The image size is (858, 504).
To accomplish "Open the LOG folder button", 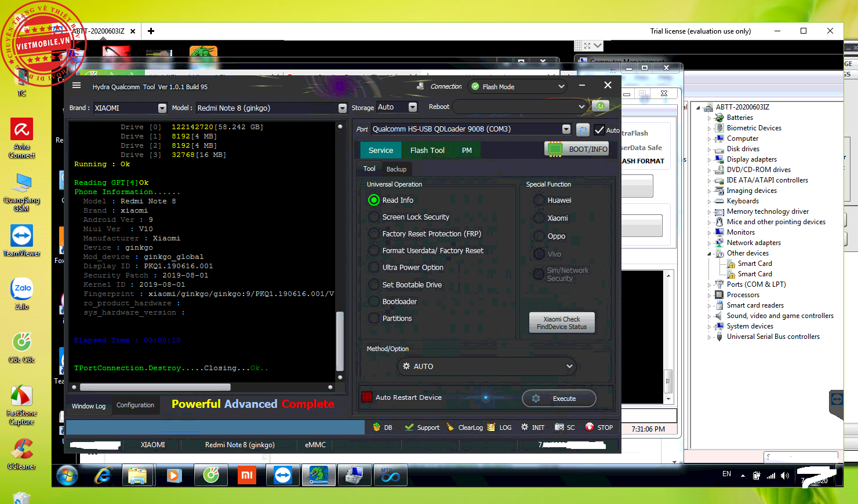I will pos(499,428).
